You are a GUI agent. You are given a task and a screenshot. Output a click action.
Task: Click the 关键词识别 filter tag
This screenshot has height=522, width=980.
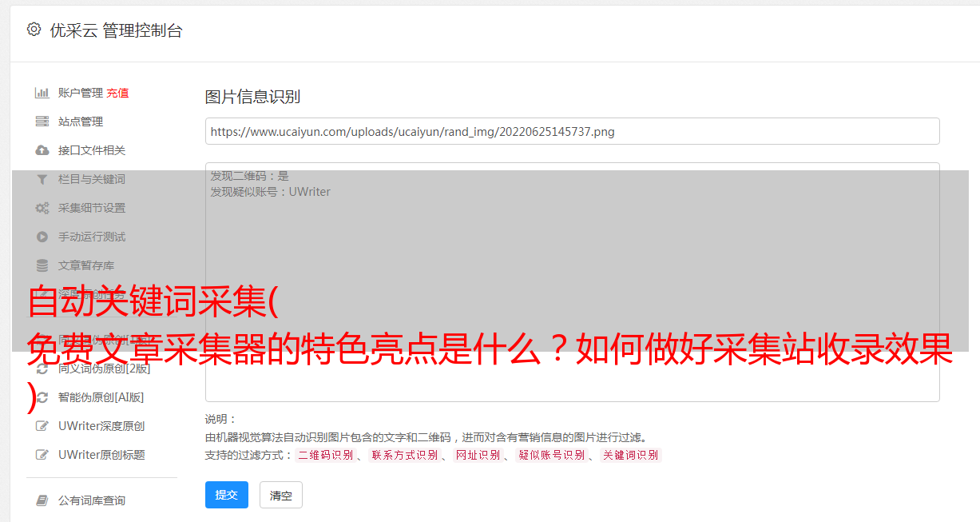631,455
